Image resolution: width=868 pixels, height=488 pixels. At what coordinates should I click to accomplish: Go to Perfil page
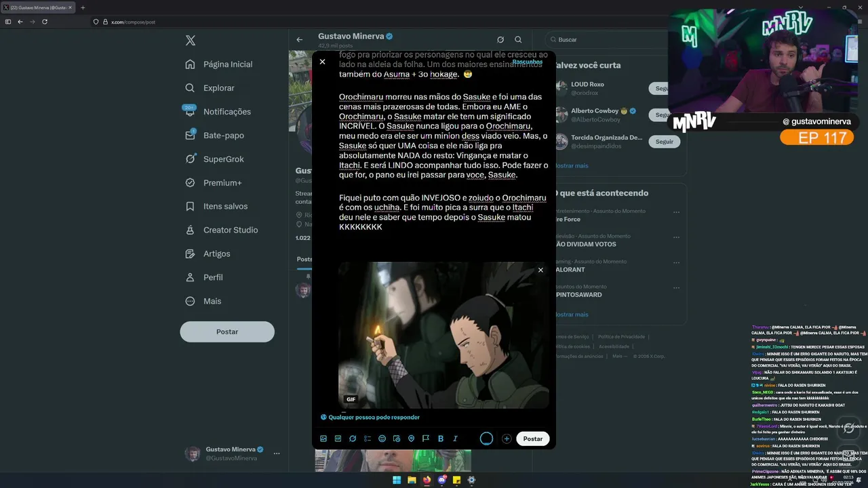tap(204, 277)
